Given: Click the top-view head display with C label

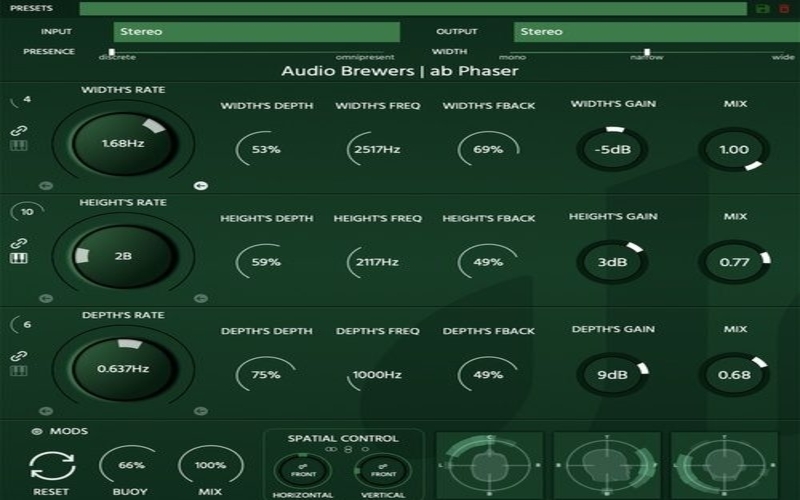Looking at the screenshot, I should tap(490, 465).
